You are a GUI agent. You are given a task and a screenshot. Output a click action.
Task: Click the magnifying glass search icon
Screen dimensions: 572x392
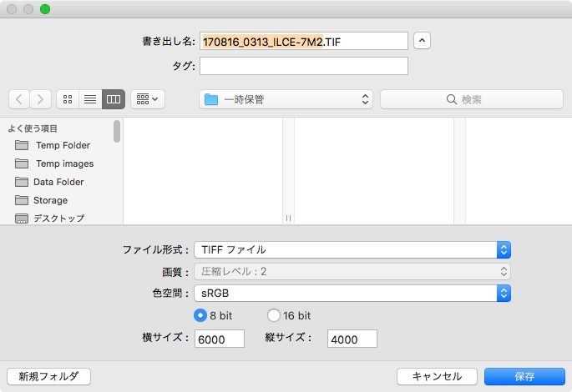click(451, 99)
